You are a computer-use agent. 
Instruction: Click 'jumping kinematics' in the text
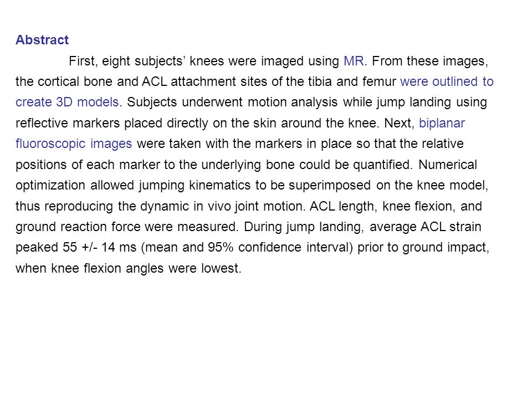coord(195,185)
